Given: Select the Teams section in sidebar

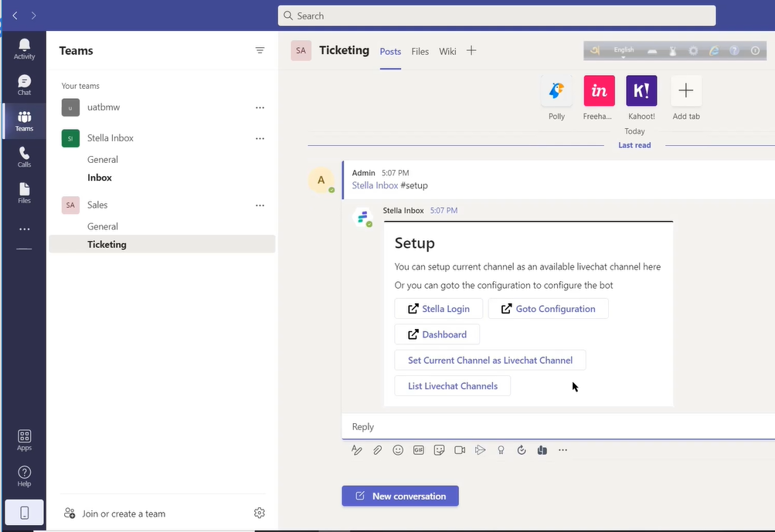Looking at the screenshot, I should coord(24,121).
